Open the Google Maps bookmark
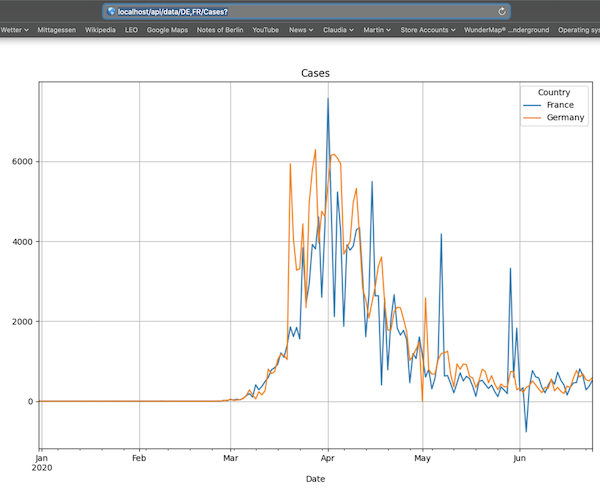 click(x=167, y=30)
